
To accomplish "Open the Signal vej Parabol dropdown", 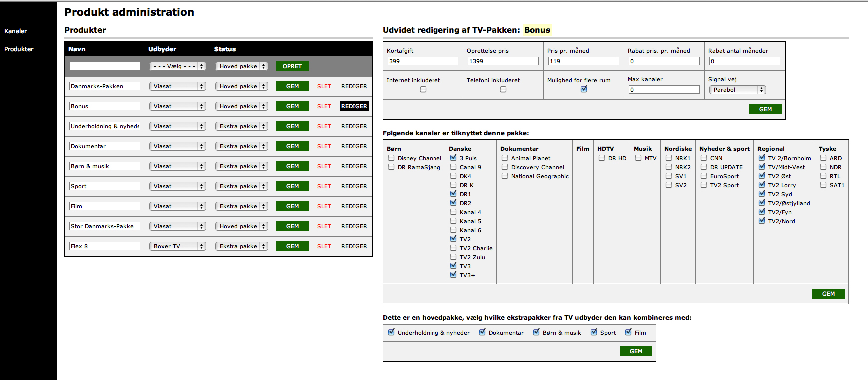I will click(x=737, y=90).
